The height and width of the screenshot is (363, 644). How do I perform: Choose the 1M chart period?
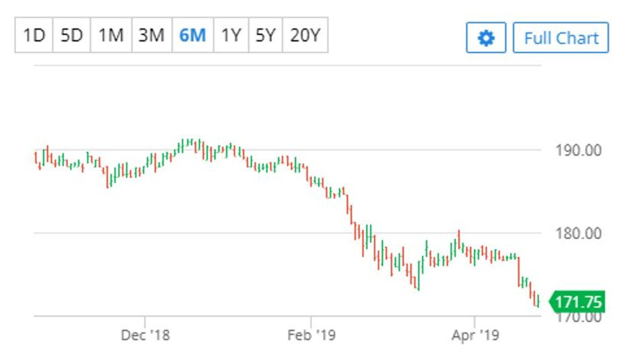coord(111,35)
